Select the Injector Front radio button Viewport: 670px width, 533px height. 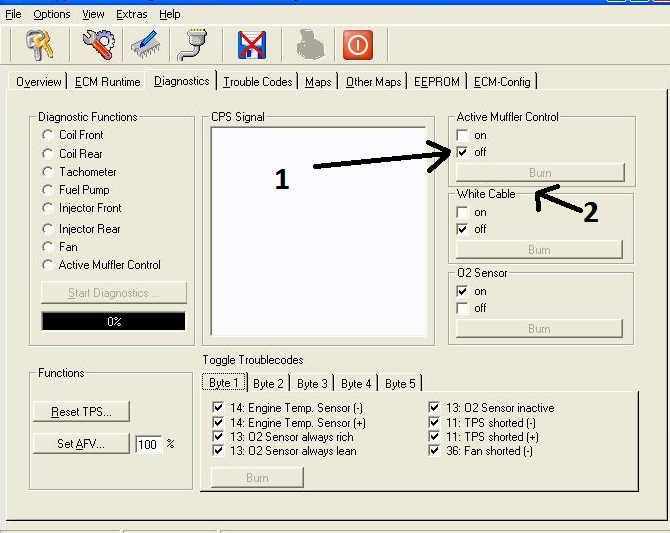[47, 208]
